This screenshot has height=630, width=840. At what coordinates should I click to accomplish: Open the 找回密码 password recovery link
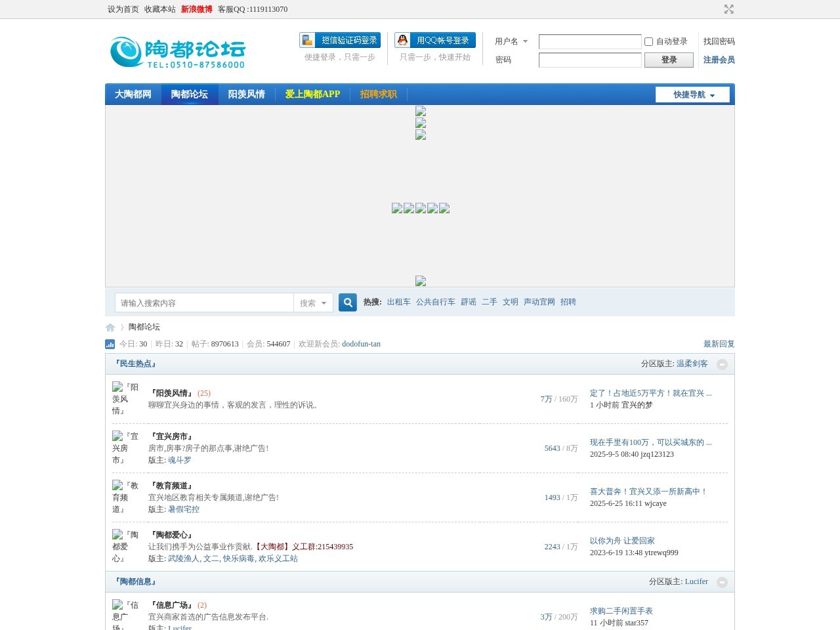pos(719,41)
